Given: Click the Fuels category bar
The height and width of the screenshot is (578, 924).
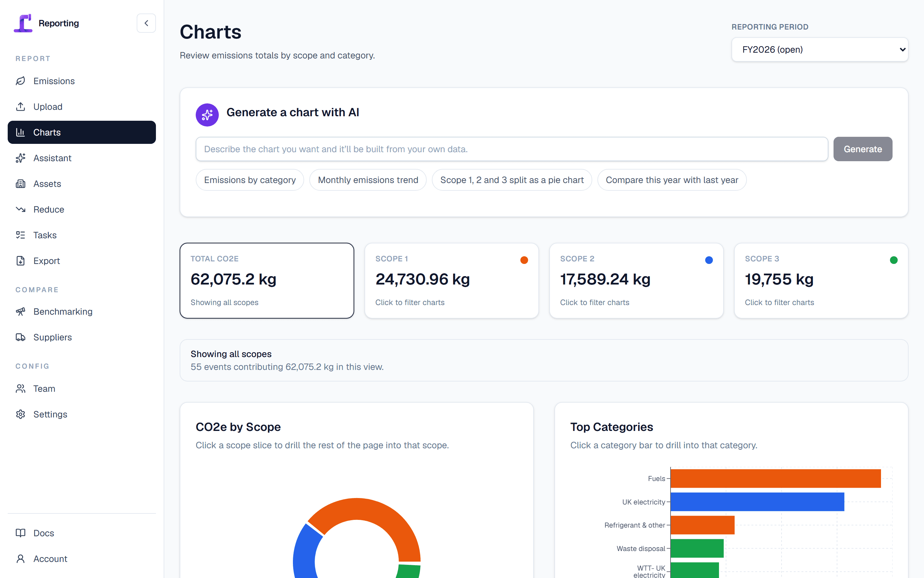Looking at the screenshot, I should [x=775, y=478].
